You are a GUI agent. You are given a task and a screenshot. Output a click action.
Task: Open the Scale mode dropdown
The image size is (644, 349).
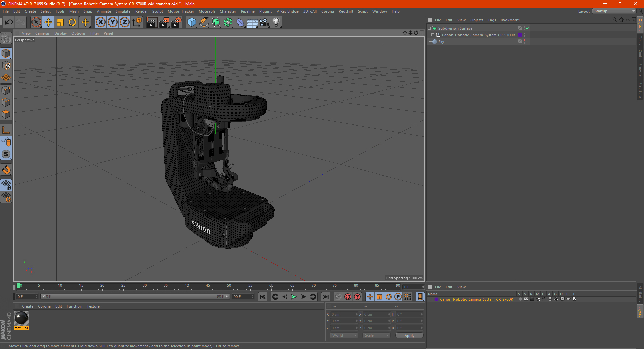pyautogui.click(x=376, y=335)
